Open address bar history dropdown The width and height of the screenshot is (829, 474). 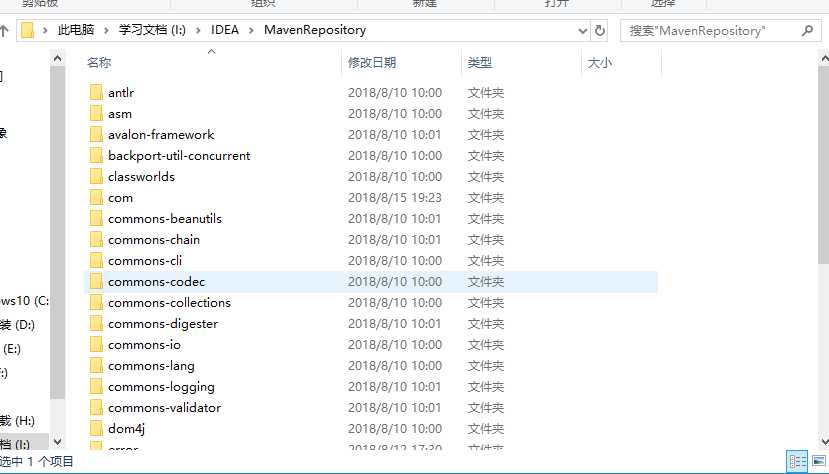pyautogui.click(x=582, y=31)
